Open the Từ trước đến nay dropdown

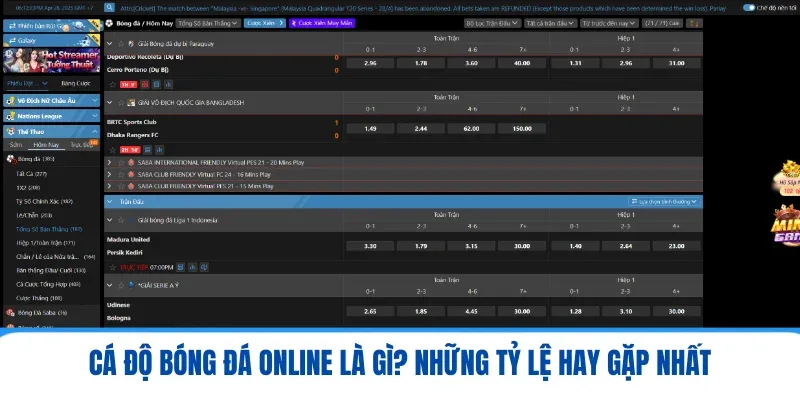point(609,23)
